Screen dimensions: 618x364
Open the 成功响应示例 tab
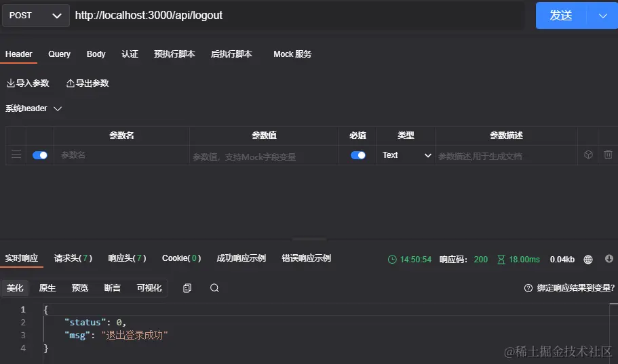(242, 258)
